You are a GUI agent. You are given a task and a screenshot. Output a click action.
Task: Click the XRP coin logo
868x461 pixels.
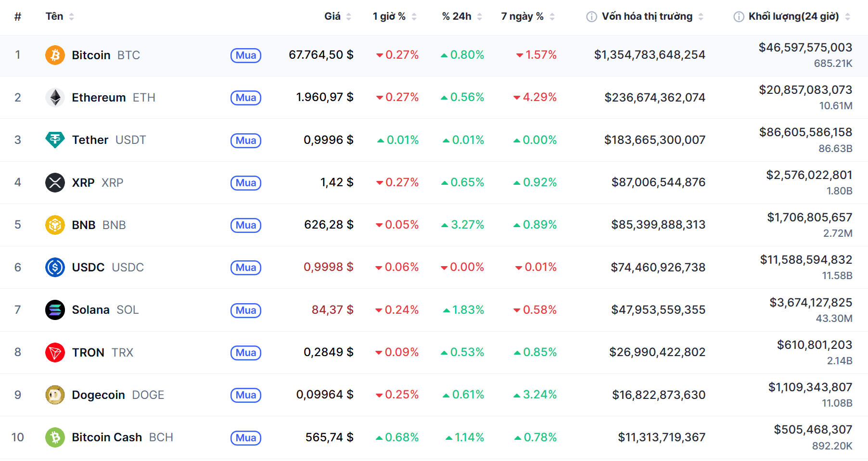point(55,182)
